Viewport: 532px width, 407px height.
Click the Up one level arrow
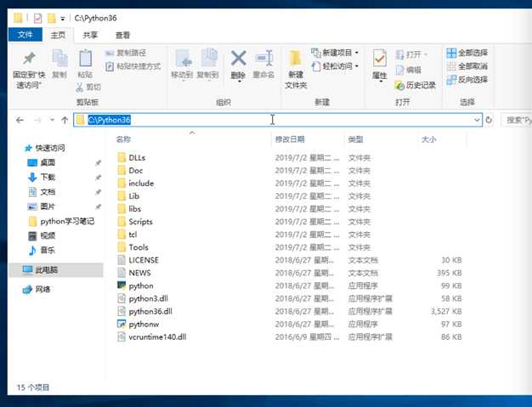65,120
